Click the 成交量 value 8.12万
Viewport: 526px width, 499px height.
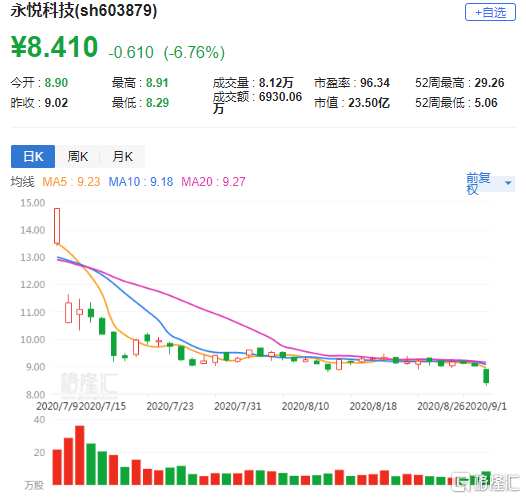[x=276, y=82]
